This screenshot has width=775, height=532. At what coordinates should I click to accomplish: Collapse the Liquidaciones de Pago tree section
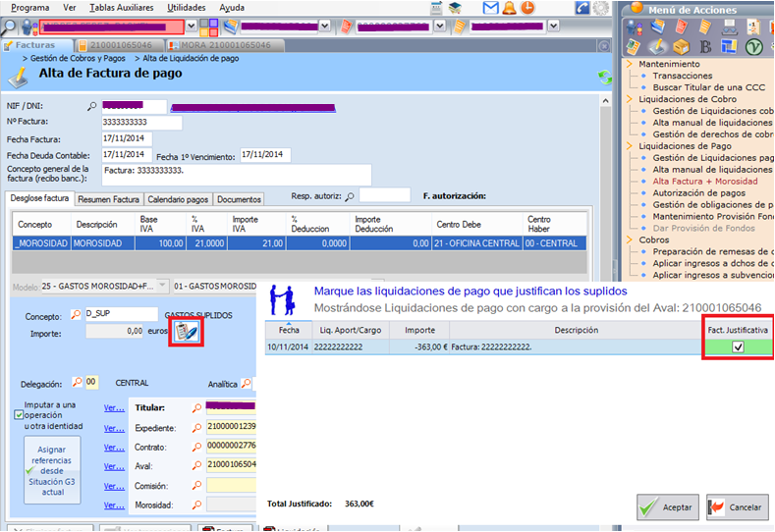click(631, 146)
